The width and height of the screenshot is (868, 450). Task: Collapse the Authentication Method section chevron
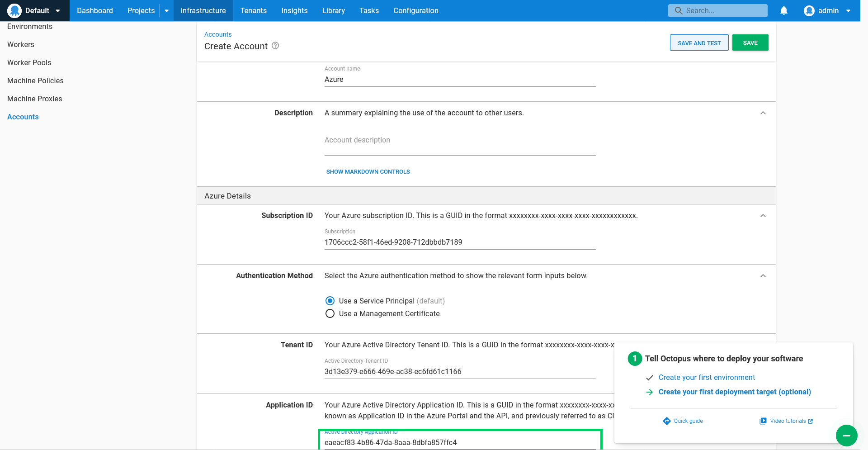pyautogui.click(x=763, y=276)
